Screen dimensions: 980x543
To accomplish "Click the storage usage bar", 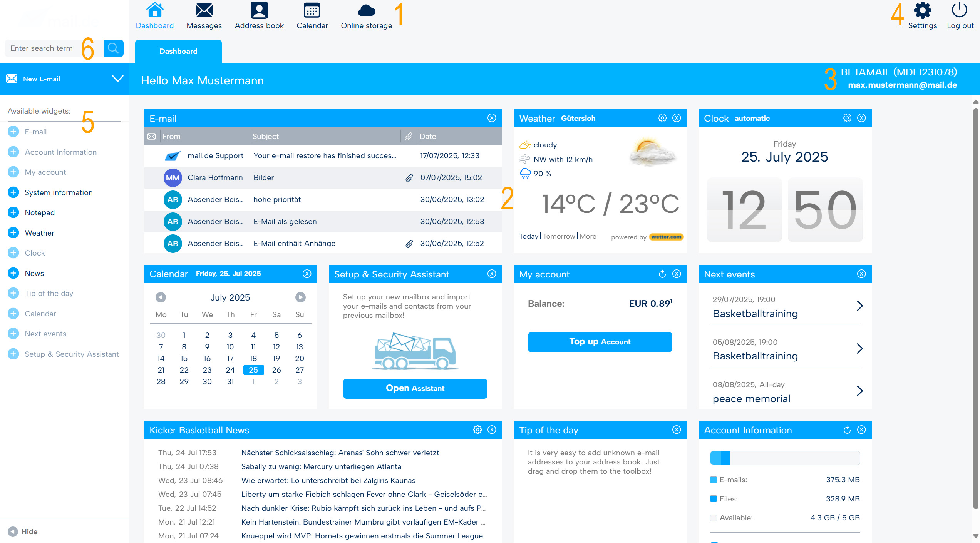I will click(x=785, y=458).
